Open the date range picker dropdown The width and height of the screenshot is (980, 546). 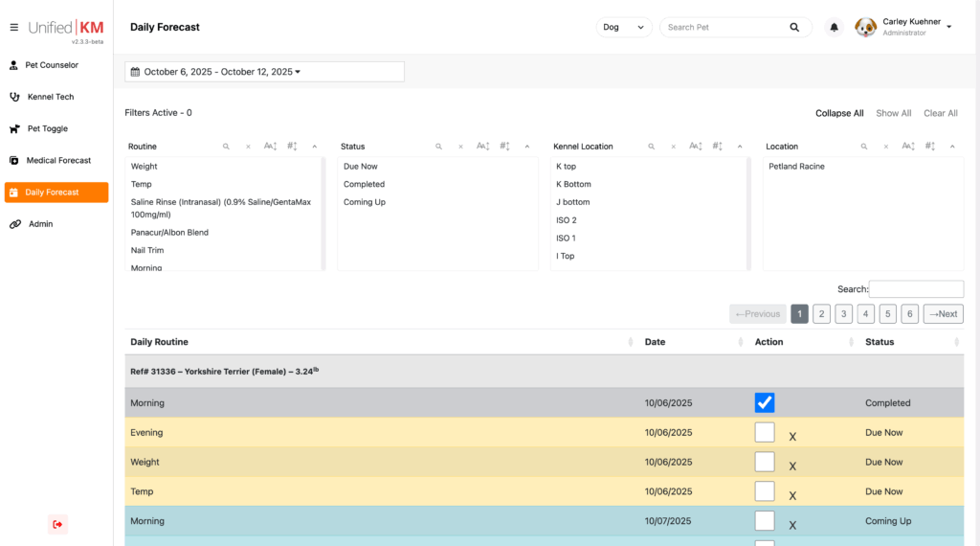click(x=264, y=72)
